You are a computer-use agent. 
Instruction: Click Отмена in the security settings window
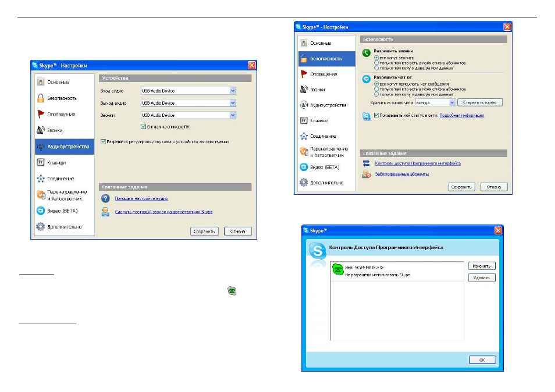(494, 187)
